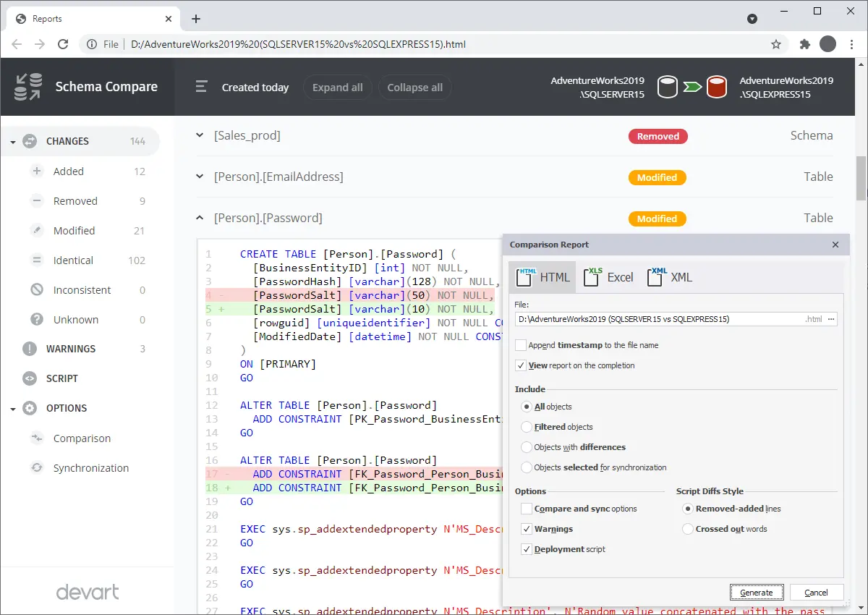Click the hamburger menu icon beside Created today
The image size is (868, 615).
click(202, 87)
